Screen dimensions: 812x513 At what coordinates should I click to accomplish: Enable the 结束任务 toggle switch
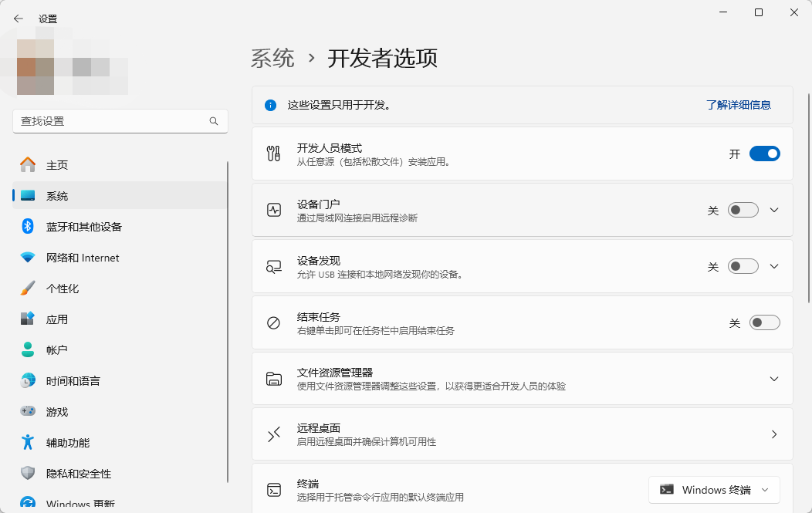(764, 322)
